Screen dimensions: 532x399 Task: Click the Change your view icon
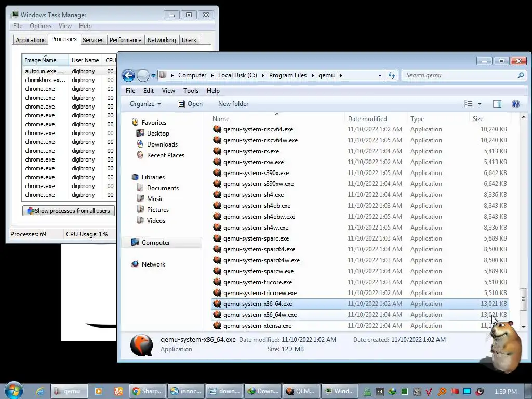point(468,104)
